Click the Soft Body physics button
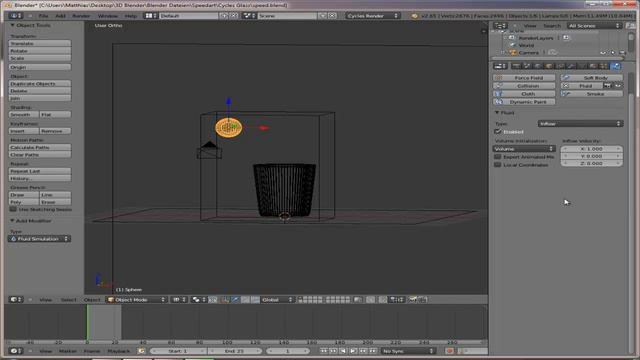Image resolution: width=640 pixels, height=360 pixels. pos(592,78)
